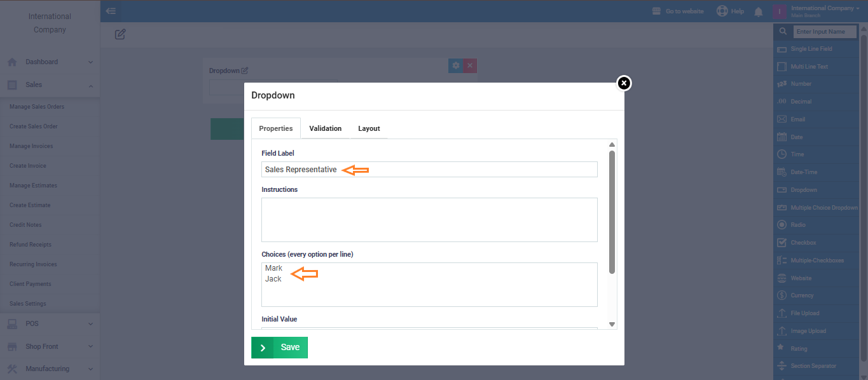Expand the Dashboard sidebar menu
The height and width of the screenshot is (380, 868).
coord(50,62)
